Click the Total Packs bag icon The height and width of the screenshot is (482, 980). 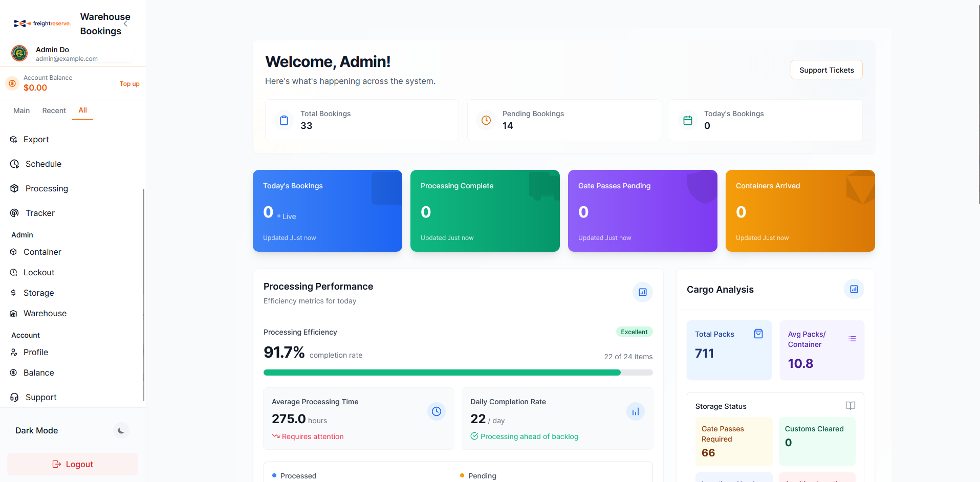pyautogui.click(x=758, y=334)
